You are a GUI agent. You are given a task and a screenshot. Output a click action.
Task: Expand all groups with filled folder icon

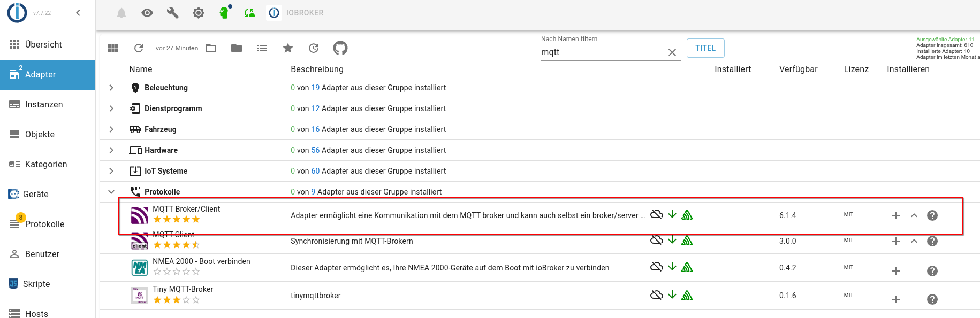tap(237, 48)
